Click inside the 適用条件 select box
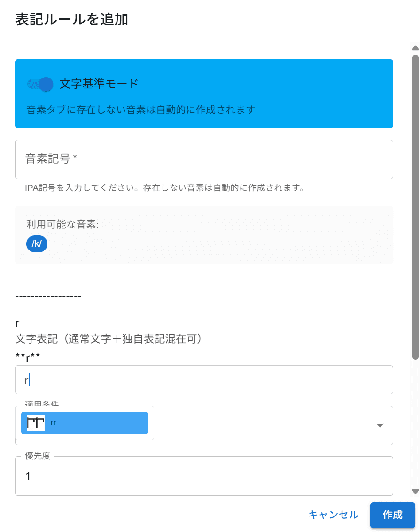 (263, 425)
